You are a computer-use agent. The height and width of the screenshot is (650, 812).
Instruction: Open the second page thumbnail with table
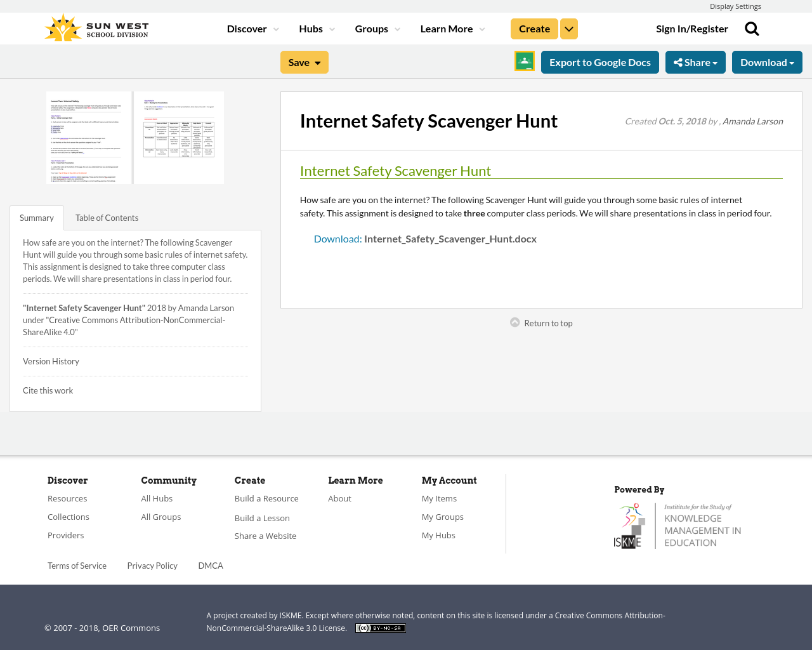[x=179, y=138]
